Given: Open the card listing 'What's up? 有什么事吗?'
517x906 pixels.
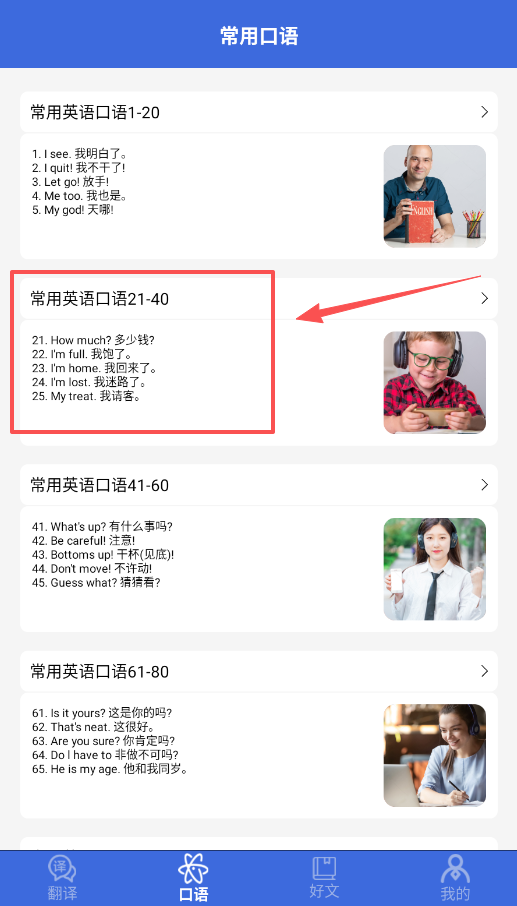Looking at the screenshot, I should pos(259,569).
